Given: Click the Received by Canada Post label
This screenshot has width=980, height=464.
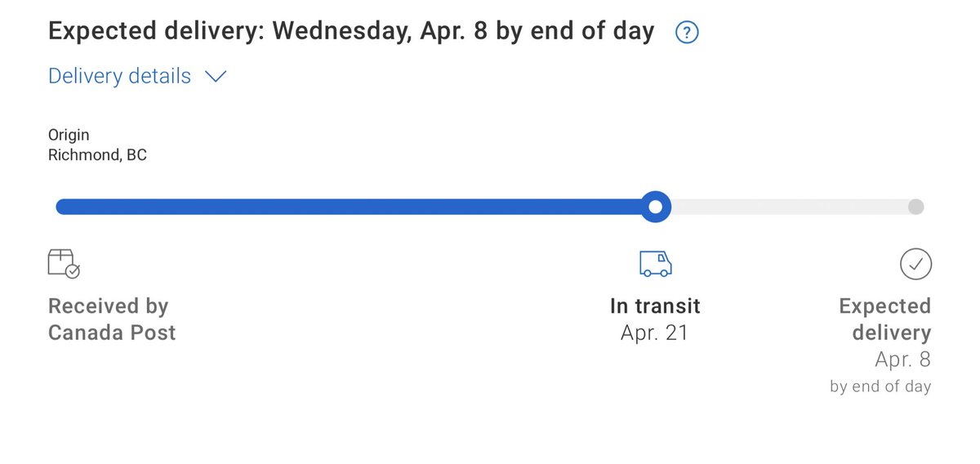Looking at the screenshot, I should coord(112,319).
